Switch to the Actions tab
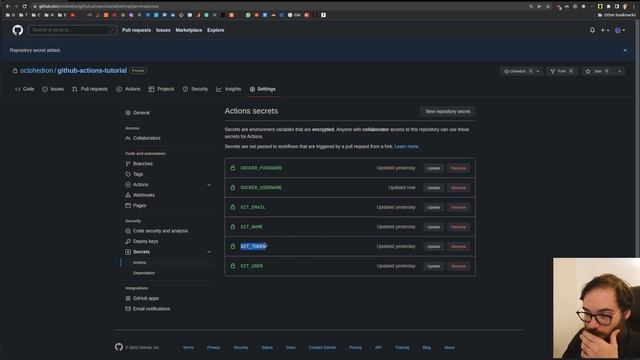 coord(128,89)
